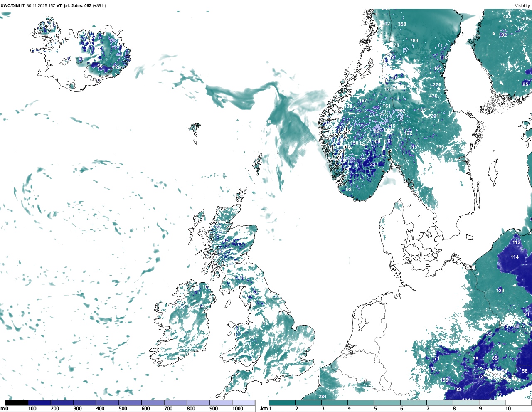Click the dark teal 1–2 km legend swatch
Image resolution: width=532 pixels, height=412 pixels.
coord(282,402)
